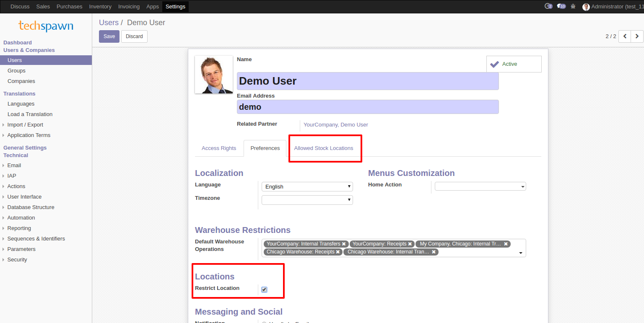Toggle the Active status button
644x323 pixels.
tap(514, 64)
